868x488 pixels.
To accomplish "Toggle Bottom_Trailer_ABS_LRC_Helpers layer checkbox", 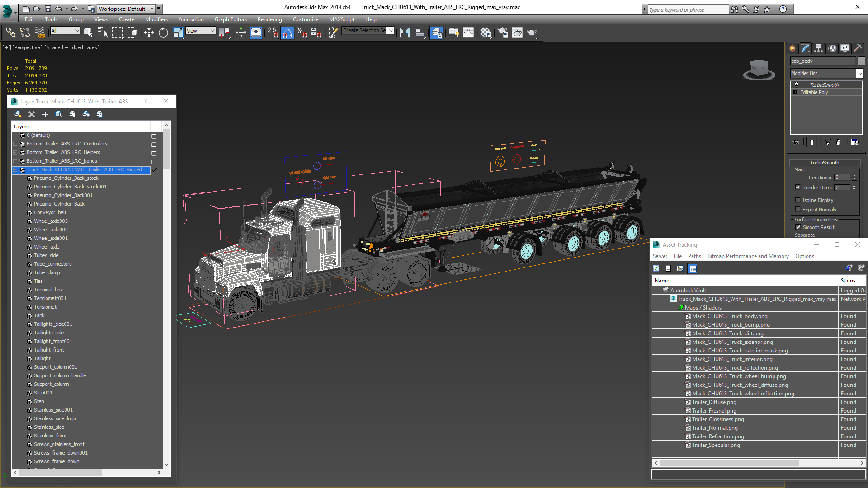I will click(154, 153).
